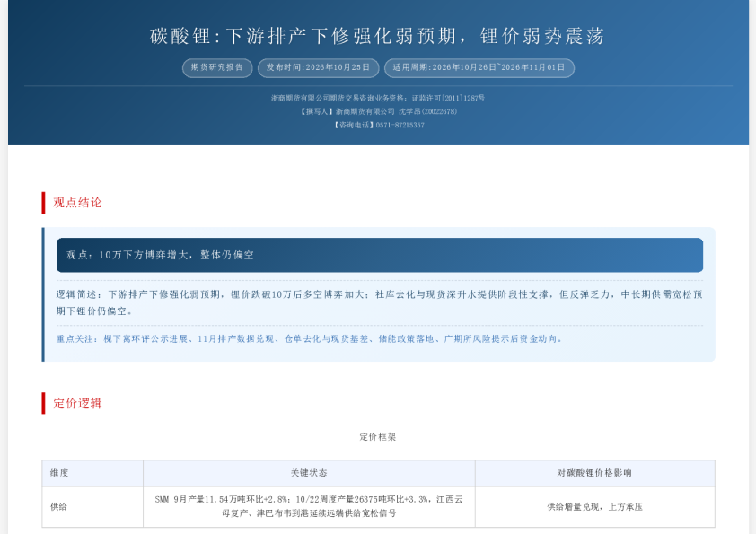Click the 供给 row label cell
The width and height of the screenshot is (756, 534).
[92, 506]
